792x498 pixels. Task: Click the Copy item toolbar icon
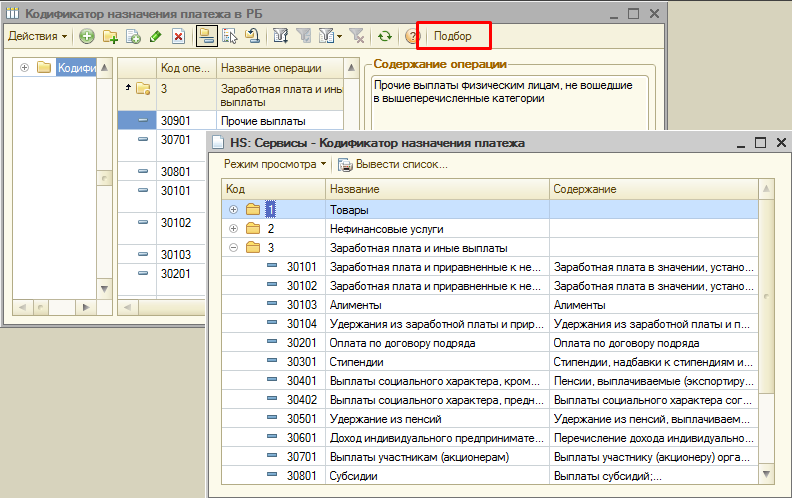(133, 37)
